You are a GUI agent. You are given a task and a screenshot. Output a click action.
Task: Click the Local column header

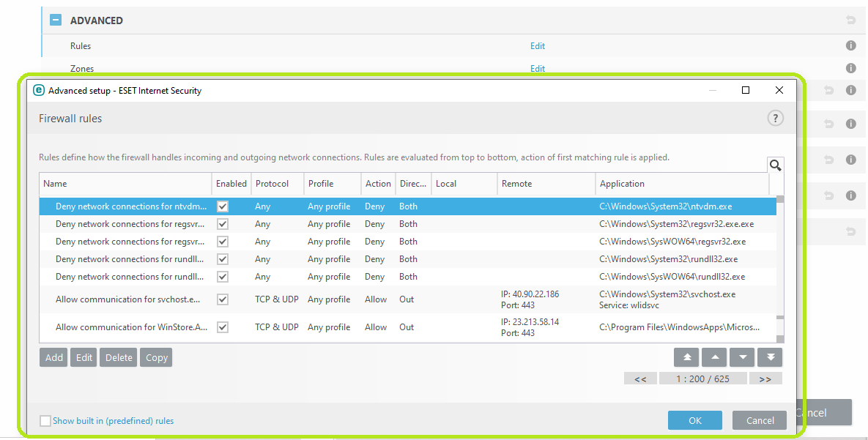[x=464, y=184]
